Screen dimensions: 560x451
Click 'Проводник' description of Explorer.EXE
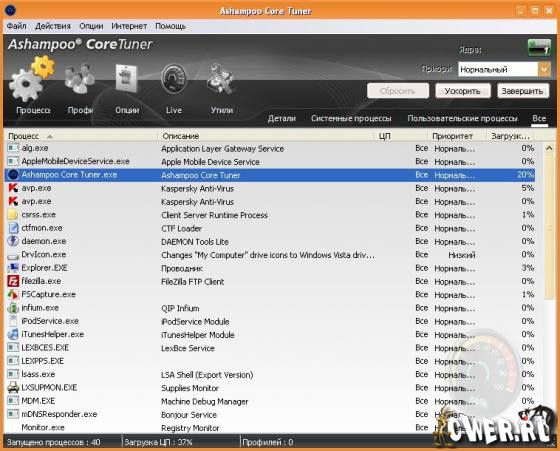coord(182,268)
